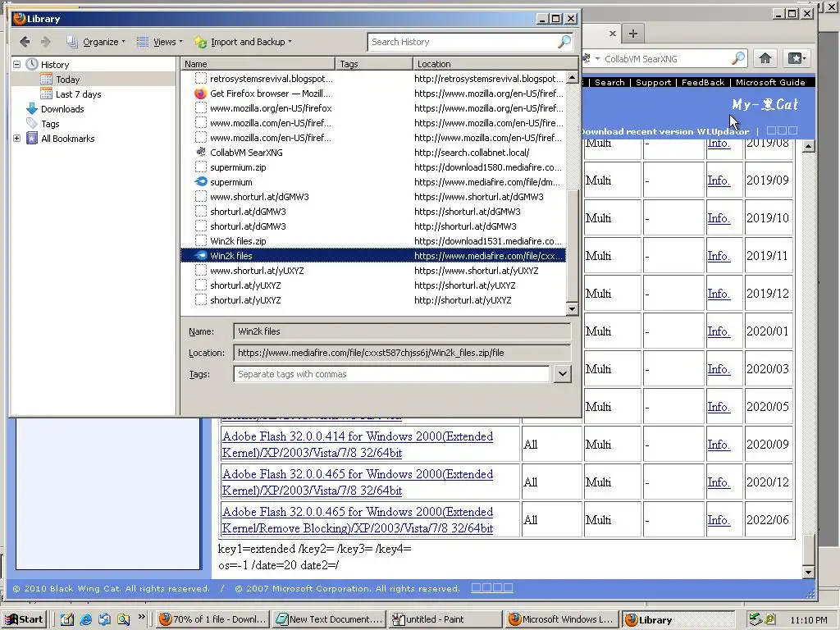Select retrosystemsrevival.blogspot history entry
840x630 pixels.
tap(373, 79)
